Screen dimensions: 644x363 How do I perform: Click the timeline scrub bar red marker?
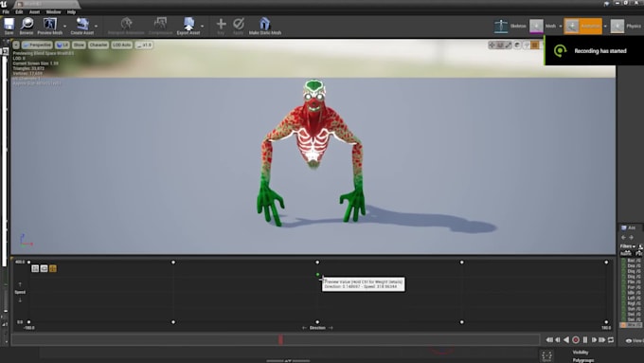pos(281,339)
